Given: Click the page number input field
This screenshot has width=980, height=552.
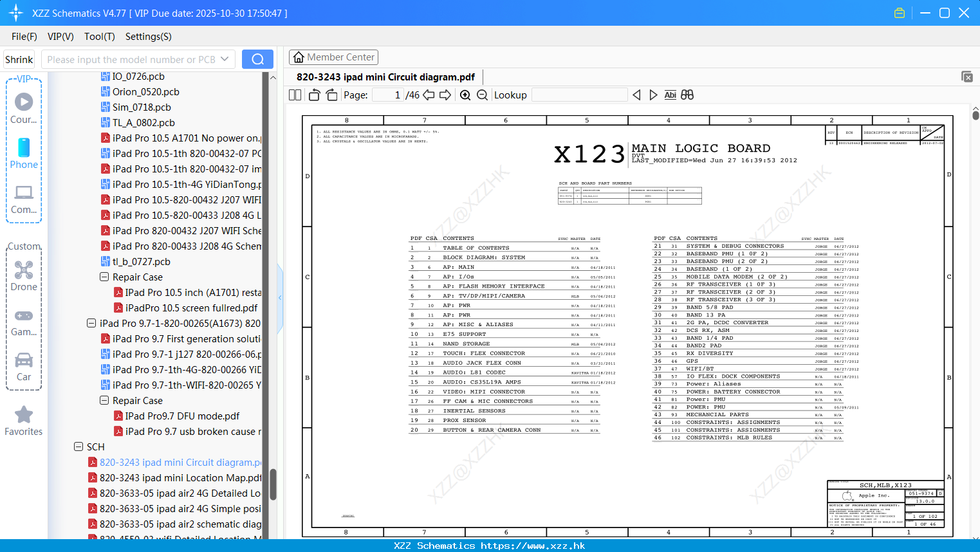Looking at the screenshot, I should [x=387, y=95].
